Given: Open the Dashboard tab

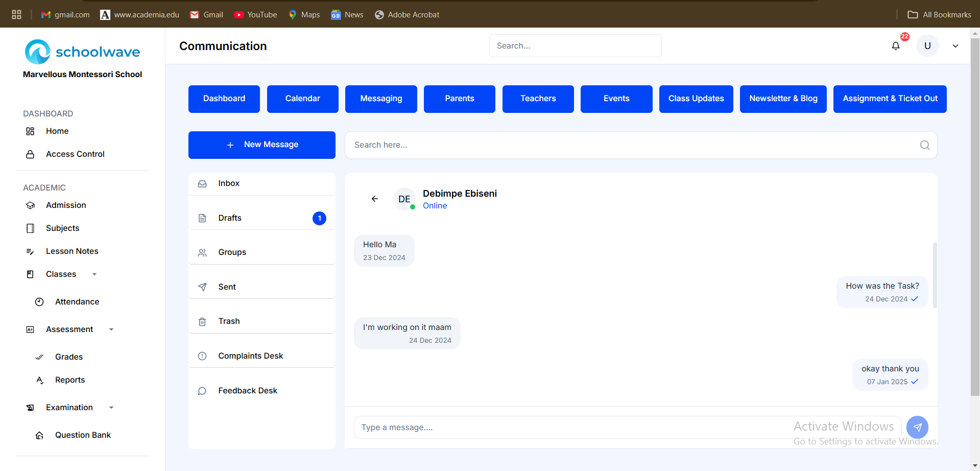Looking at the screenshot, I should (x=224, y=99).
